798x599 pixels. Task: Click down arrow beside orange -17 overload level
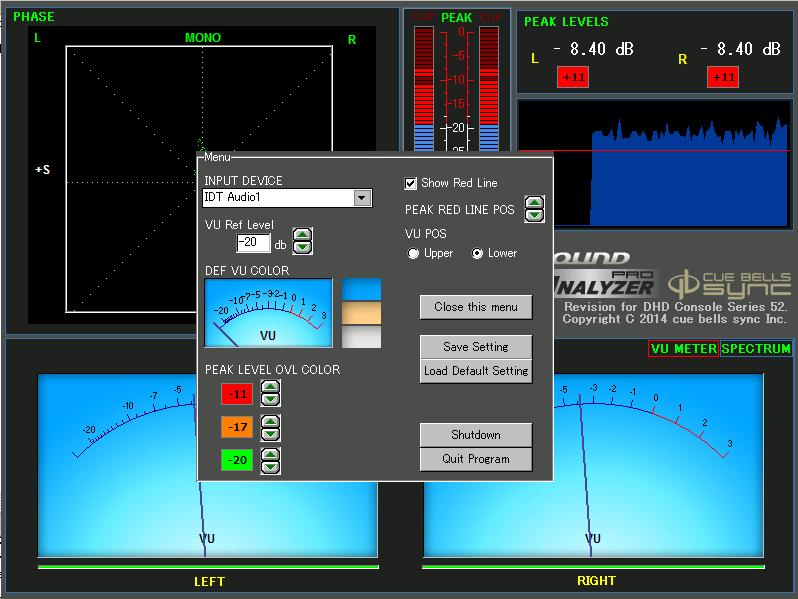click(270, 434)
